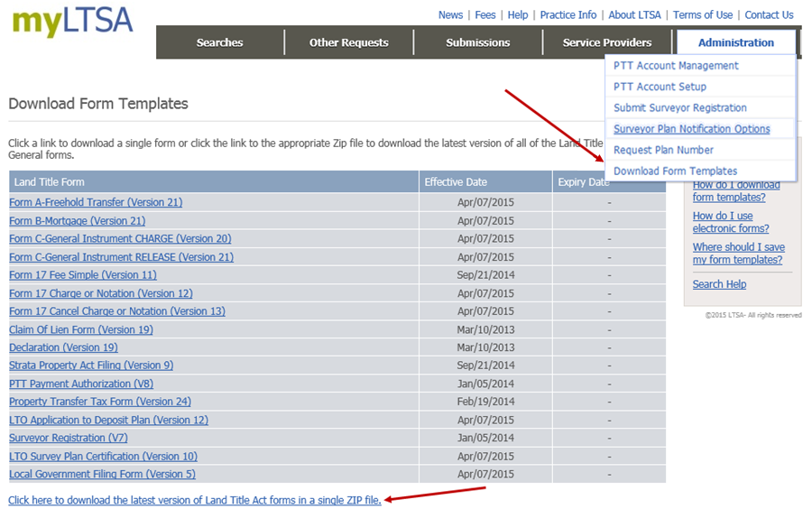Download Form 17 Fee Simple (Version 11)
Image resolution: width=812 pixels, height=509 pixels.
coord(83,275)
